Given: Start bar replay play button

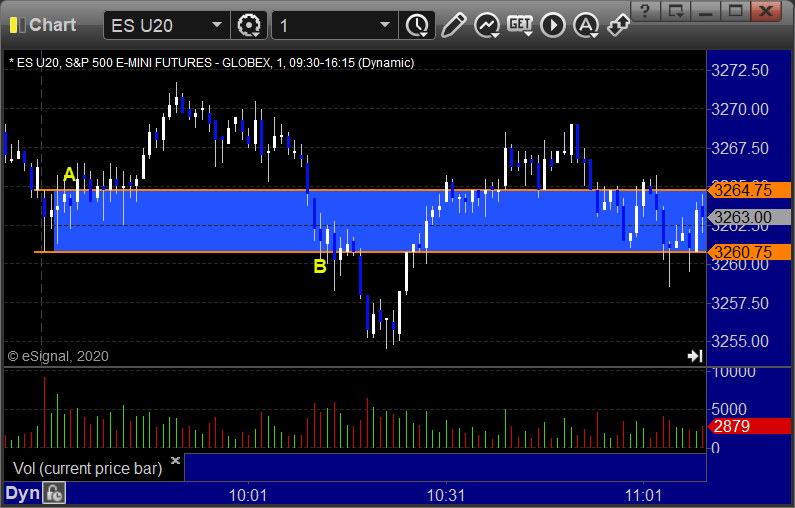Looking at the screenshot, I should tap(553, 25).
